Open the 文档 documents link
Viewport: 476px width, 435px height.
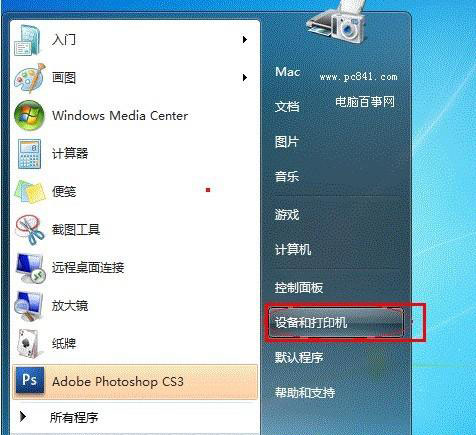[x=287, y=106]
